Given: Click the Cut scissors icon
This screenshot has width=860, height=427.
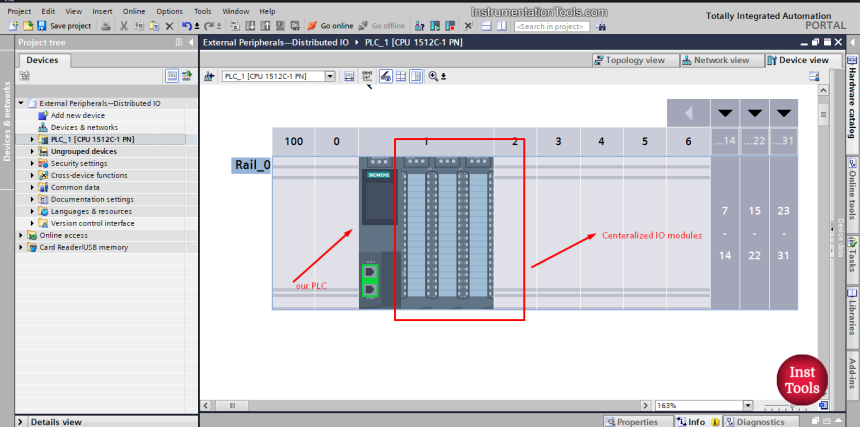Looking at the screenshot, I should pos(123,25).
